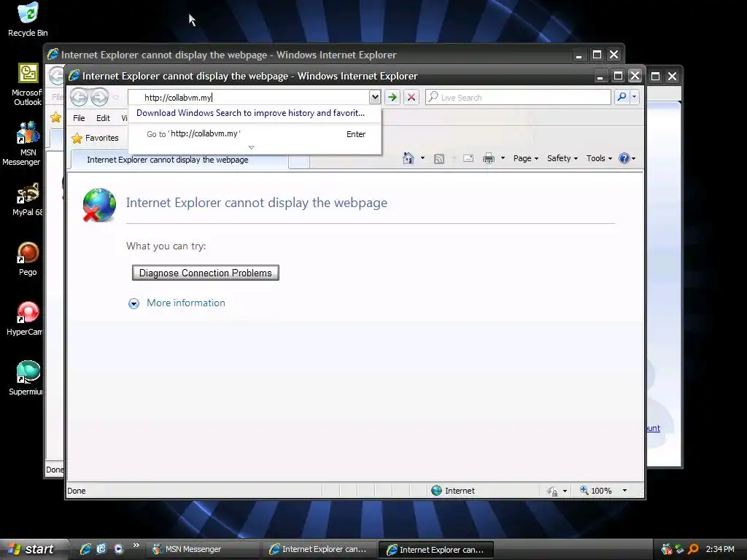The image size is (747, 560).
Task: Select the 'Internet Explorer cannot display' tab
Action: pos(179,160)
